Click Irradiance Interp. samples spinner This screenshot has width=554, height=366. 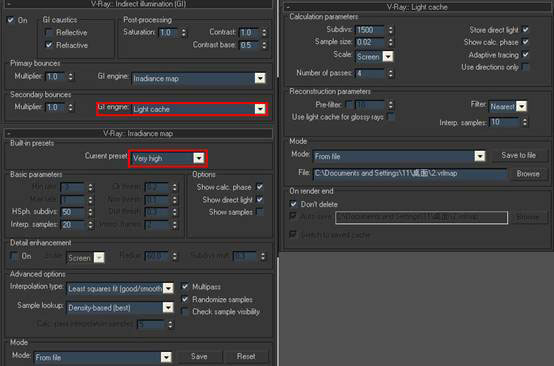click(90, 225)
